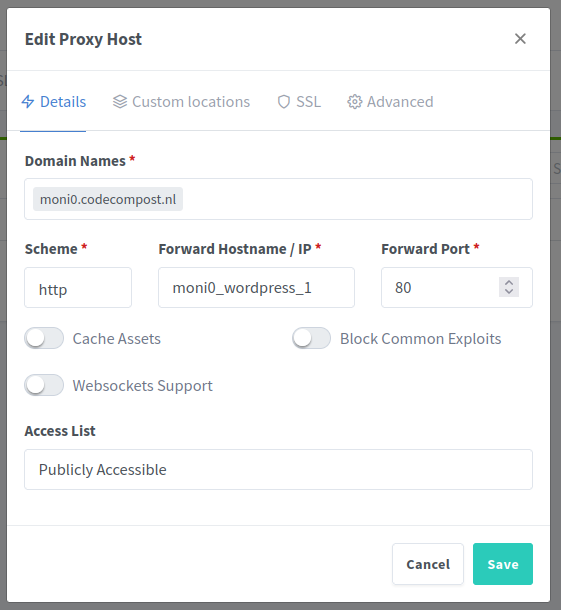Enable the Cache Assets toggle
This screenshot has width=561, height=610.
coord(44,338)
